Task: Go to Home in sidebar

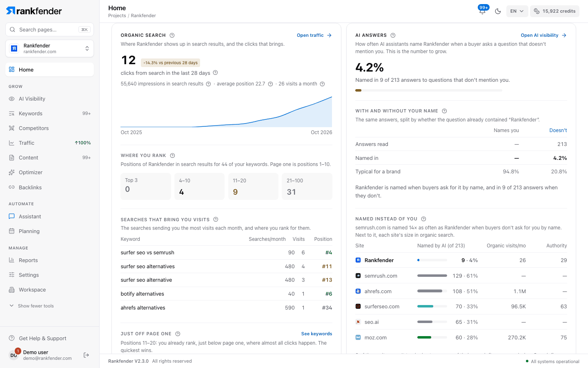Action: pos(50,70)
